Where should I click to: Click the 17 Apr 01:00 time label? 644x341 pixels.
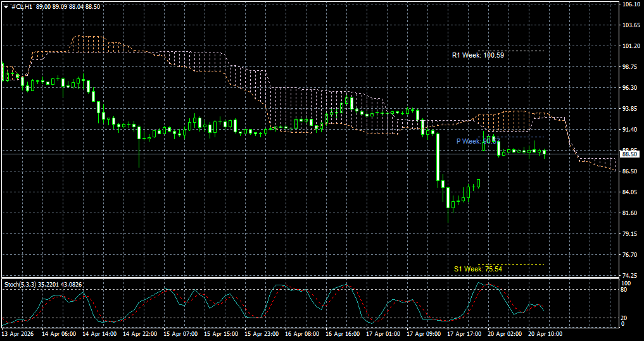tap(384, 335)
